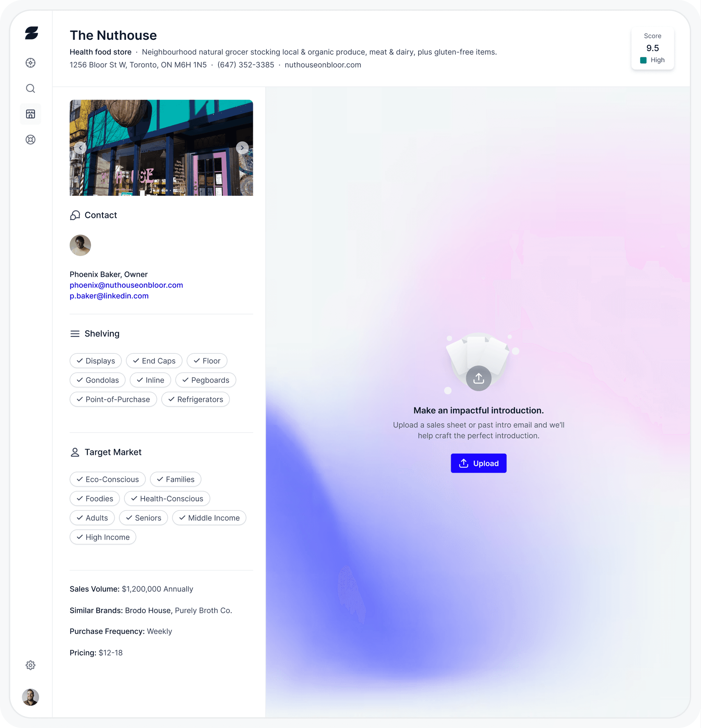The height and width of the screenshot is (728, 701).
Task: Expand the Shelving section header
Action: pyautogui.click(x=102, y=333)
